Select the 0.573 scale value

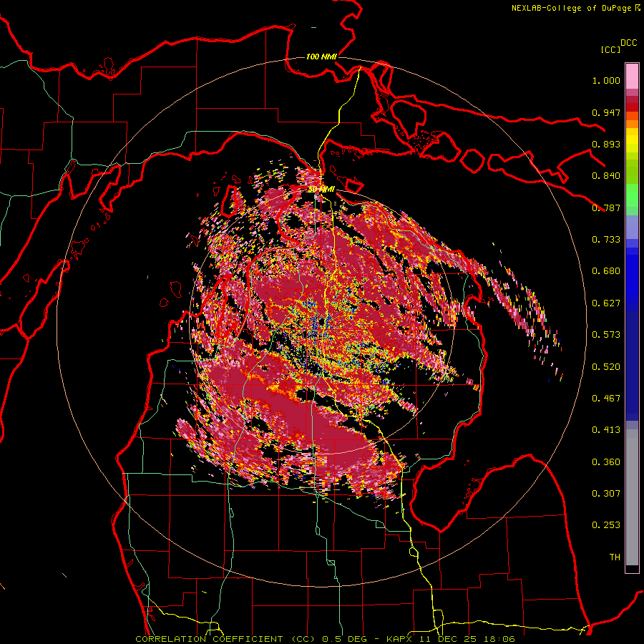tap(606, 335)
